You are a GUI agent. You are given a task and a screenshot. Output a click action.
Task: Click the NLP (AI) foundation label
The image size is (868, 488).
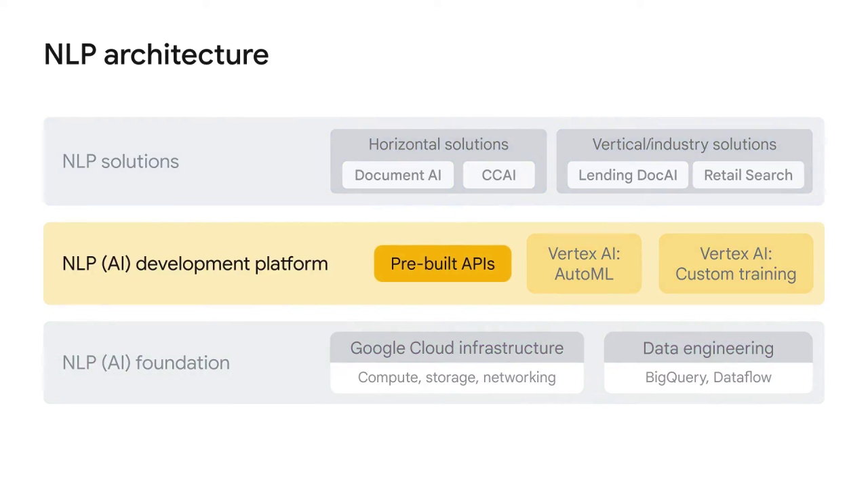146,363
